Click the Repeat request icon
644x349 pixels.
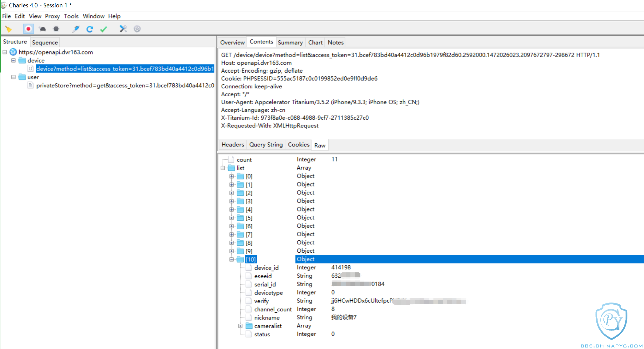[89, 29]
